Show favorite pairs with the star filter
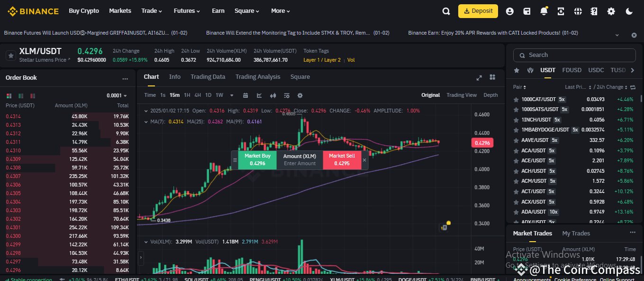The height and width of the screenshot is (281, 644). click(517, 70)
